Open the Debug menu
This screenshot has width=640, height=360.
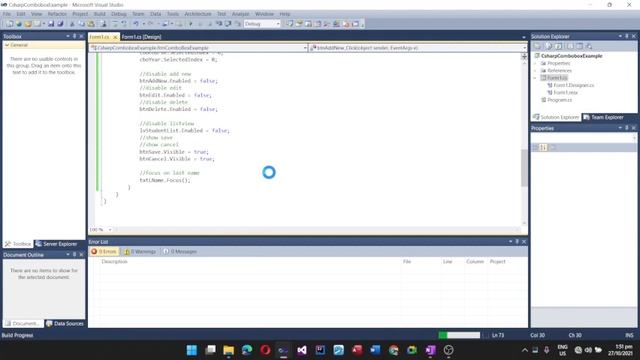[119, 14]
